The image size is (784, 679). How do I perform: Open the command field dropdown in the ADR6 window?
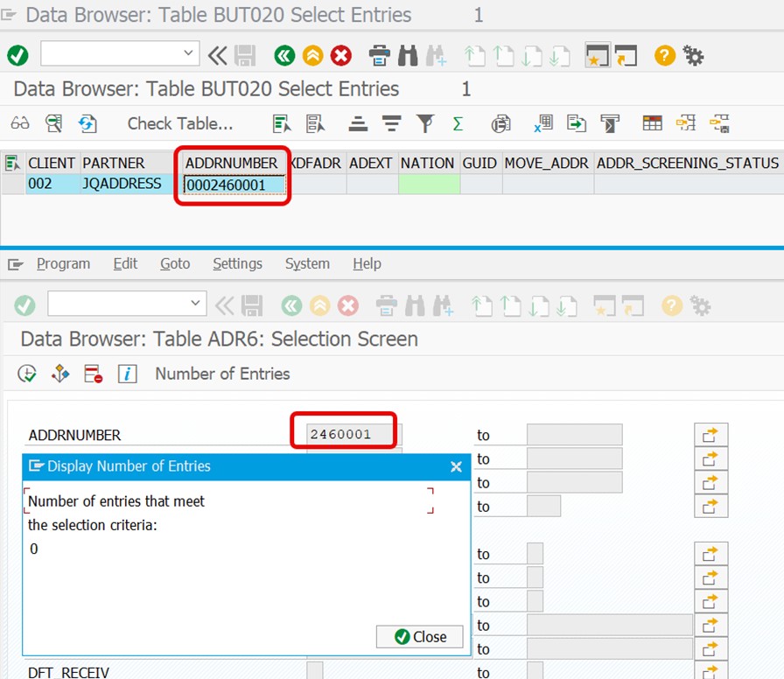click(x=195, y=303)
